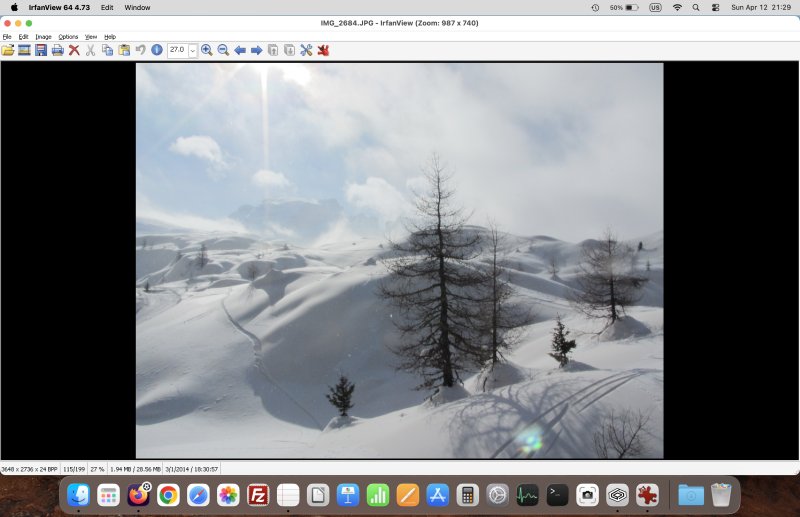The width and height of the screenshot is (800, 517).
Task: Click the Cut scissors icon
Action: [x=90, y=50]
